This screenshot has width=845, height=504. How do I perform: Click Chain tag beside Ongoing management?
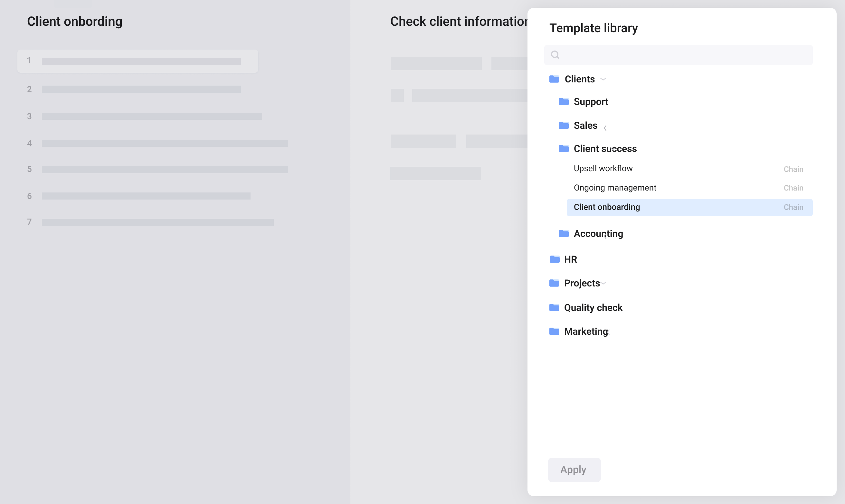point(793,188)
